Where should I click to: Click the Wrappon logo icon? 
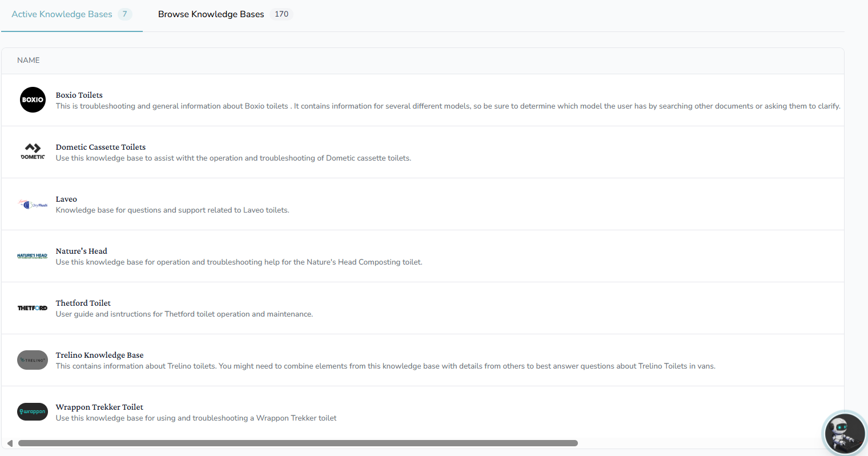(33, 411)
